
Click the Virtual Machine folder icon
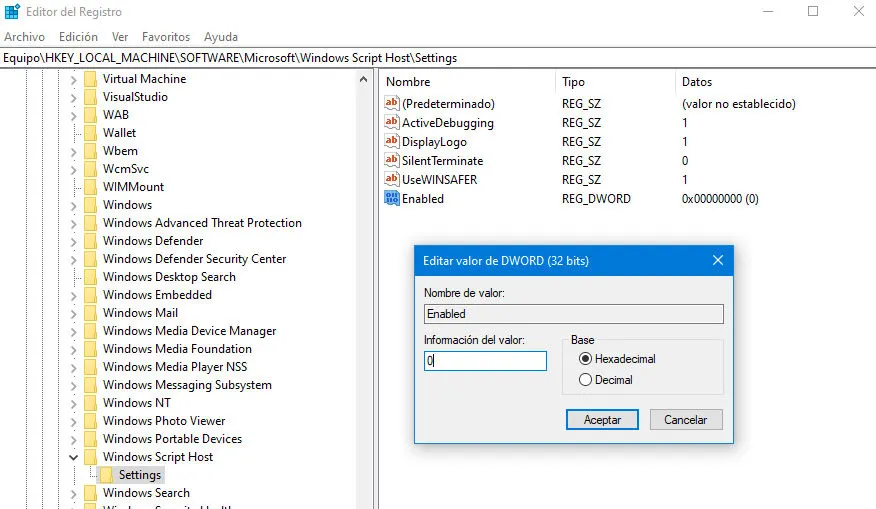[x=91, y=79]
